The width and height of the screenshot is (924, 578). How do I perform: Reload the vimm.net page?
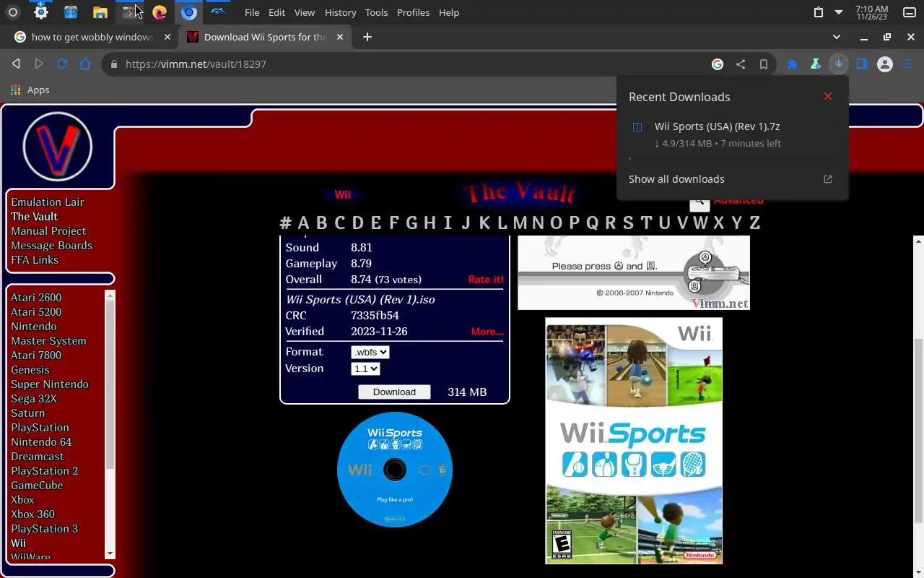click(62, 64)
